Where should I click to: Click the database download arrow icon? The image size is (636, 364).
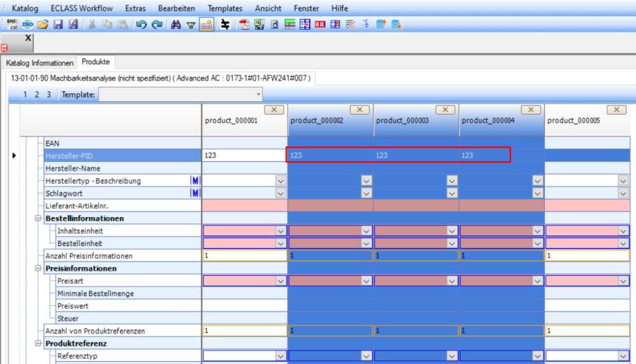coord(396,24)
